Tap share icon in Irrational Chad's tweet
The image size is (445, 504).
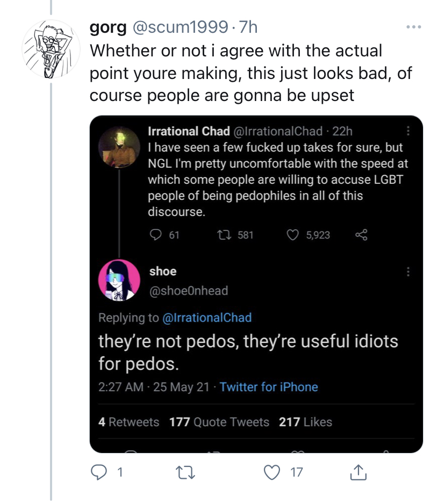point(361,235)
